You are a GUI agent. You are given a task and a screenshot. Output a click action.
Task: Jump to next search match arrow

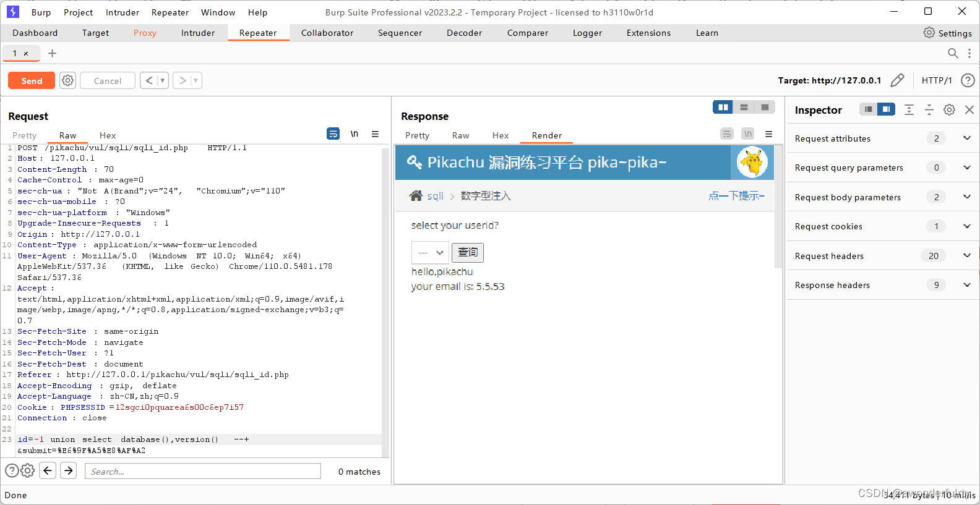(x=69, y=470)
